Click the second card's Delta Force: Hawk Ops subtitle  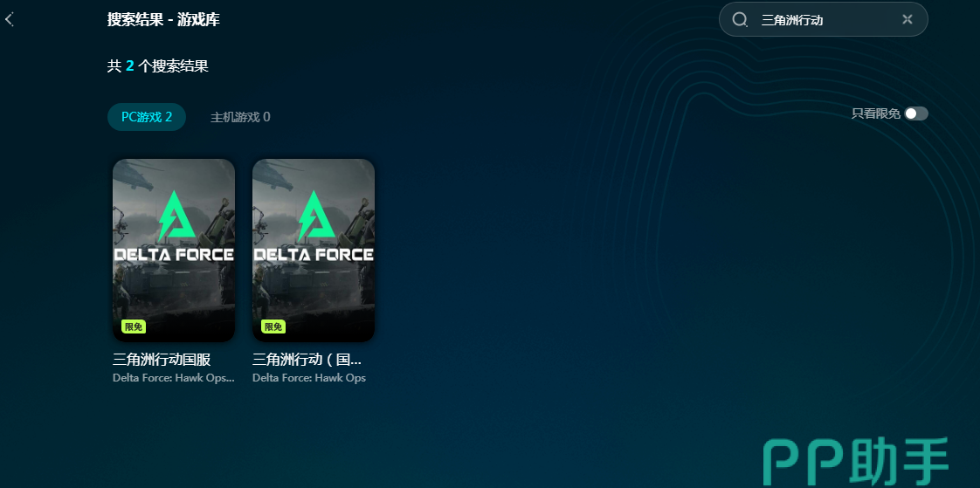coord(308,378)
